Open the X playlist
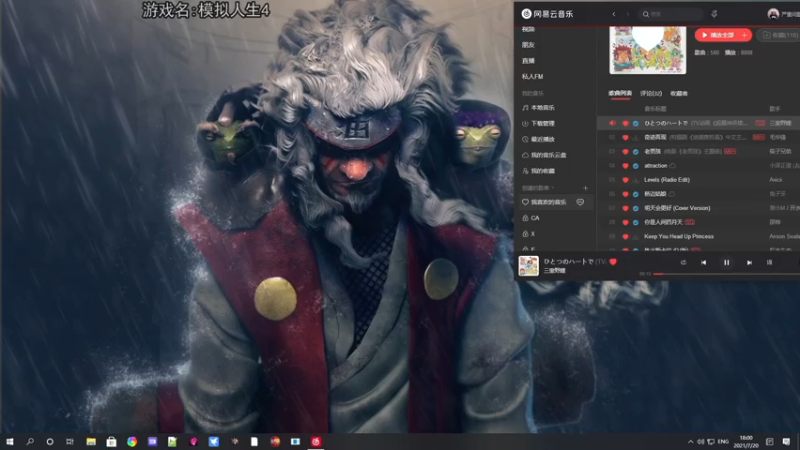Viewport: 800px width, 450px height. [529, 234]
